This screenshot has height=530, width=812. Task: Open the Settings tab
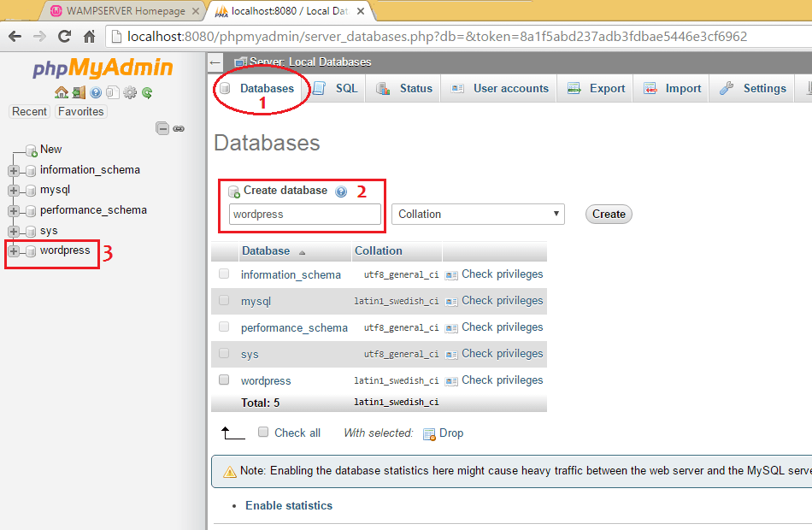pyautogui.click(x=752, y=89)
